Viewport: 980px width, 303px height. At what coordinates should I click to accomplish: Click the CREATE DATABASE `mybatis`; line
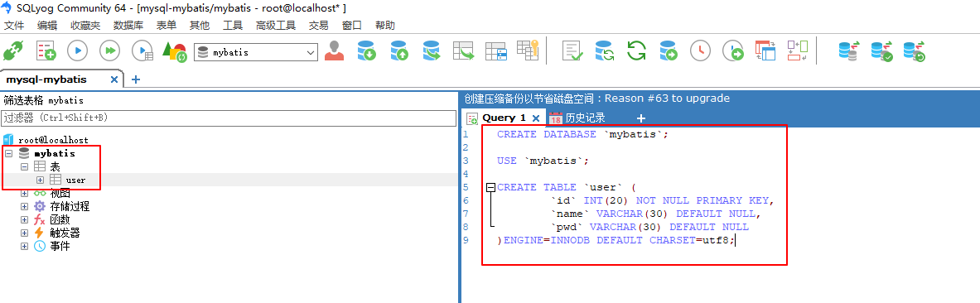pyautogui.click(x=582, y=134)
